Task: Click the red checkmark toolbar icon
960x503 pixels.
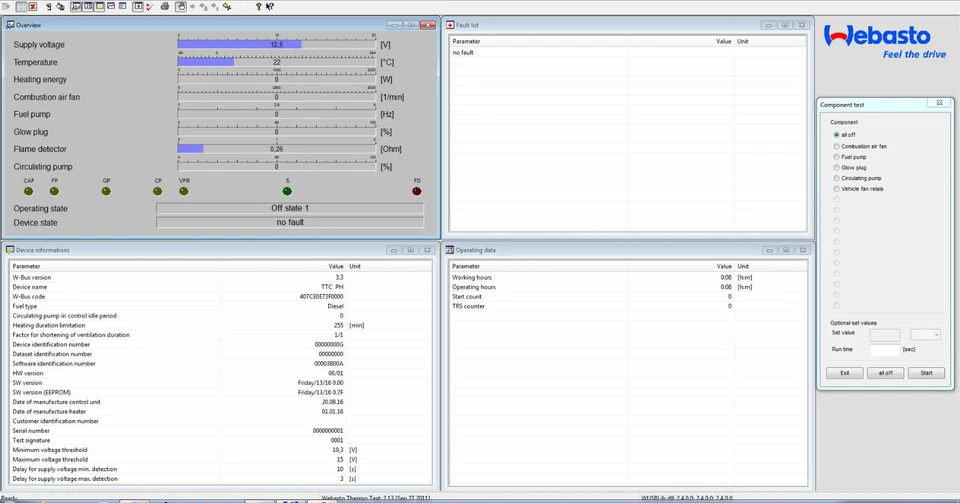Action: [149, 7]
